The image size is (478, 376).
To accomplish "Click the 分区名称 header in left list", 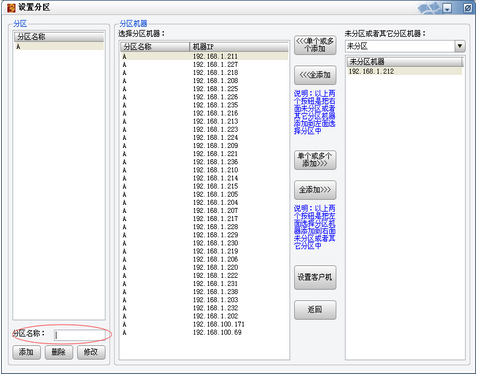I will pos(59,37).
